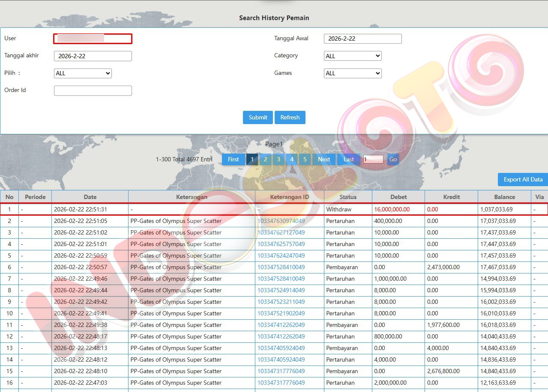548x392 pixels.
Task: Select page 3 in pagination
Action: click(x=278, y=159)
